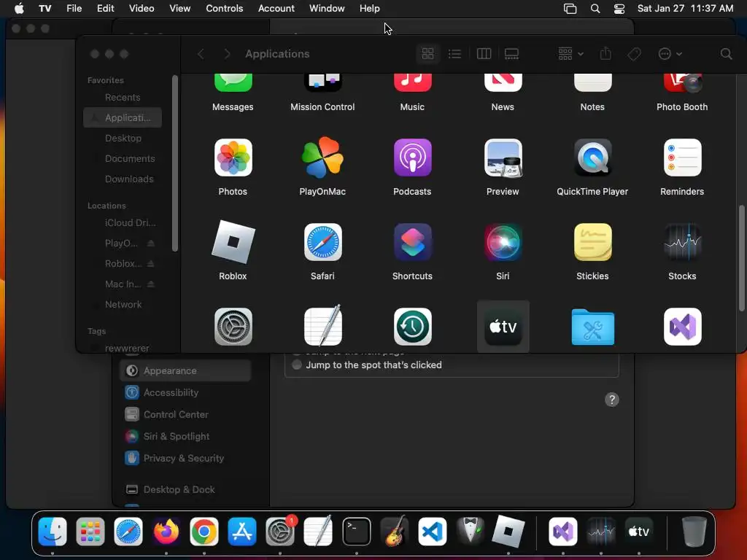Viewport: 747px width, 560px height.
Task: Select the Preview app icon
Action: (x=503, y=157)
